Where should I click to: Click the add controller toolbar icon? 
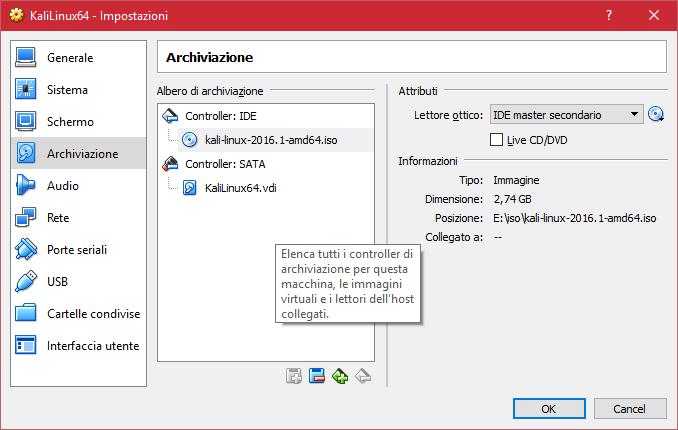click(x=294, y=376)
